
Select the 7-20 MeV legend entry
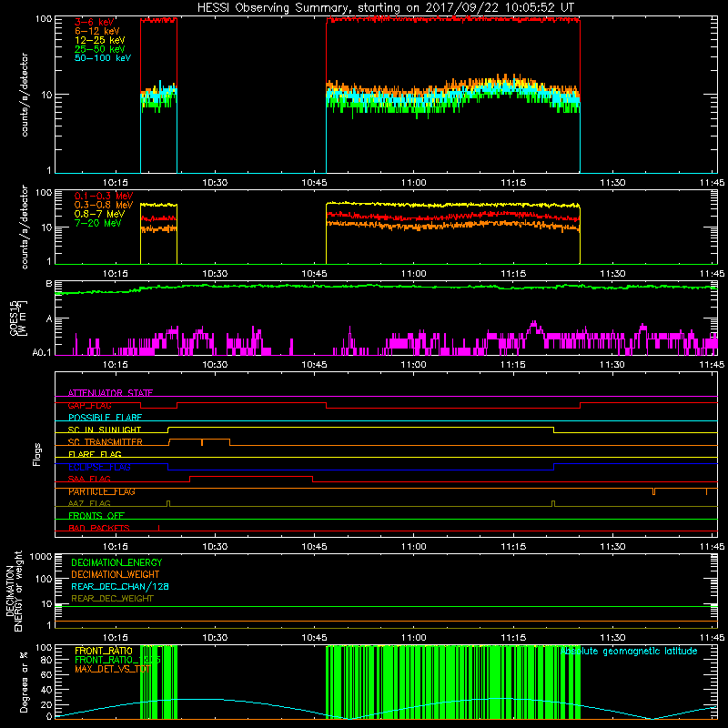click(98, 223)
